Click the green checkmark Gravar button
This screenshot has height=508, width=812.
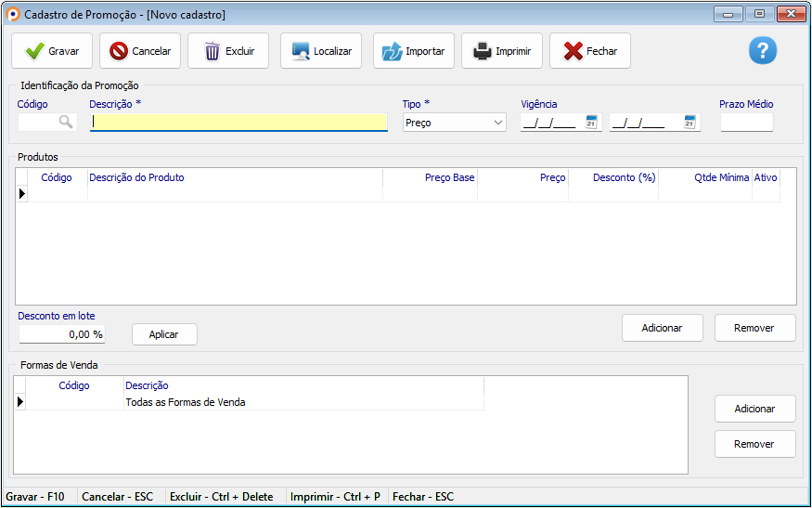click(52, 51)
